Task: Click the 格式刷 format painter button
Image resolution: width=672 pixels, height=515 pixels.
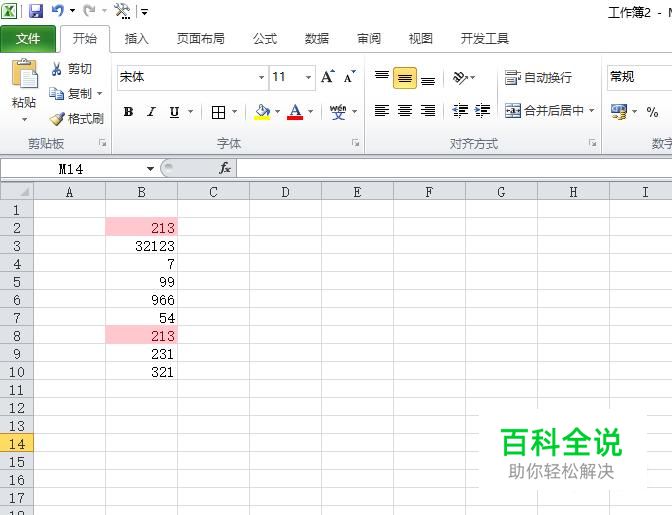Action: (x=77, y=118)
